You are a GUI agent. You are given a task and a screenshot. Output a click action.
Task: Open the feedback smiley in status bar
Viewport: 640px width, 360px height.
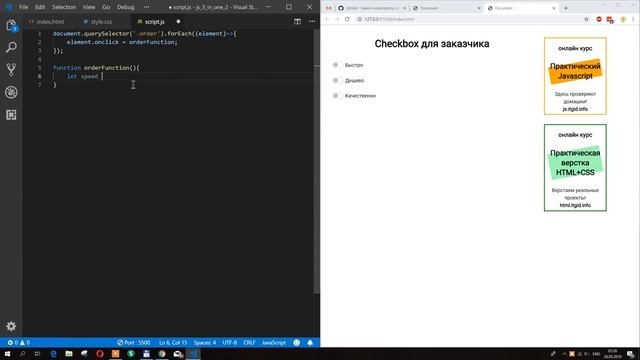click(x=297, y=342)
